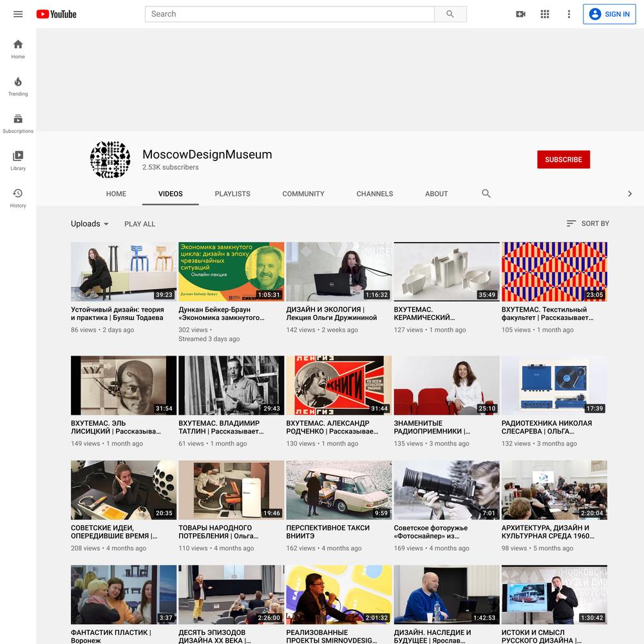
Task: Play the 2:26:00 lecture hall thumbnail
Action: [x=231, y=594]
